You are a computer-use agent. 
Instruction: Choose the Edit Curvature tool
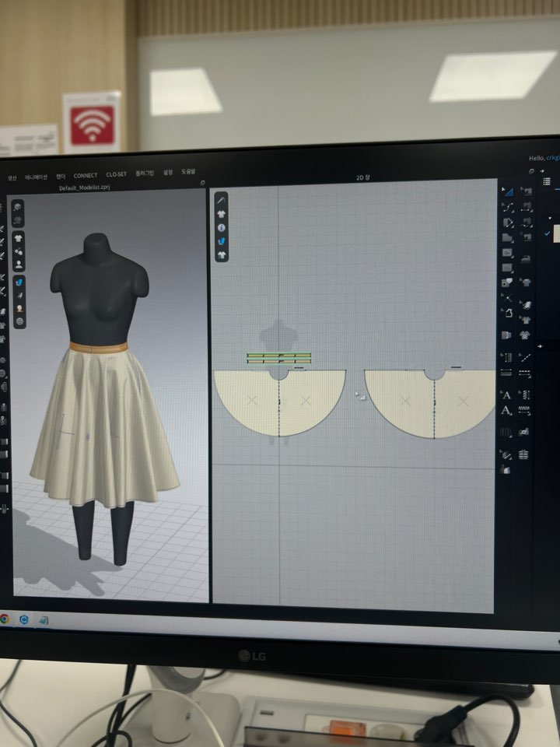click(507, 207)
